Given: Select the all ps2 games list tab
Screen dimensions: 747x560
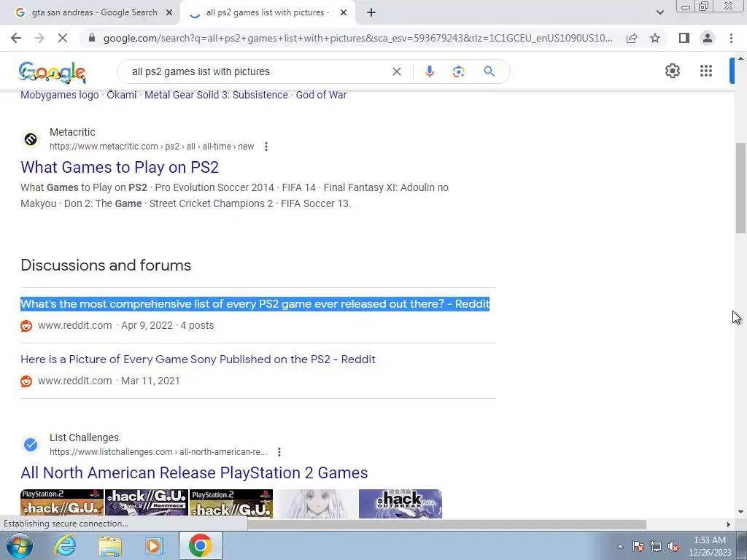Looking at the screenshot, I should click(x=267, y=12).
